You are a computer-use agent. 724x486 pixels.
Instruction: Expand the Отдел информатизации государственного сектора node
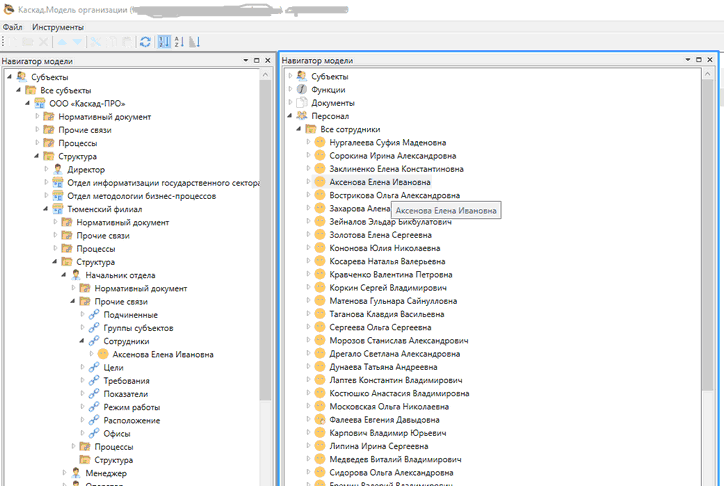[x=46, y=182]
